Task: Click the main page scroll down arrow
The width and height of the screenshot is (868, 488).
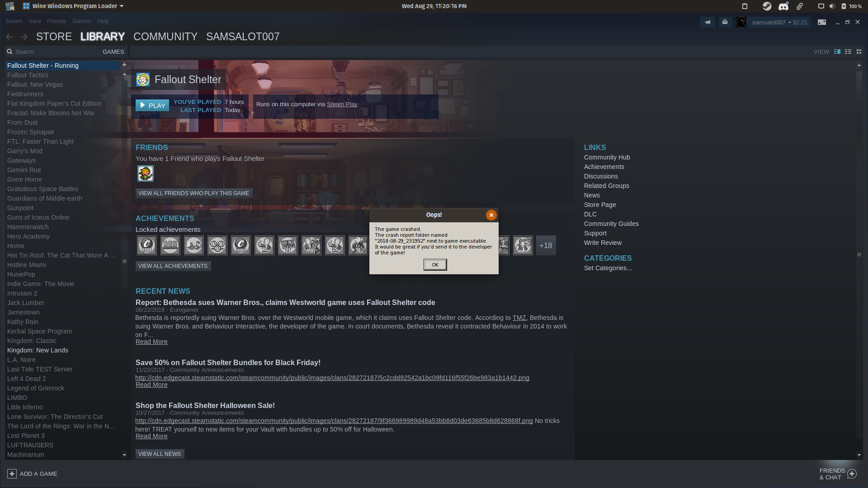Action: pos(859,455)
